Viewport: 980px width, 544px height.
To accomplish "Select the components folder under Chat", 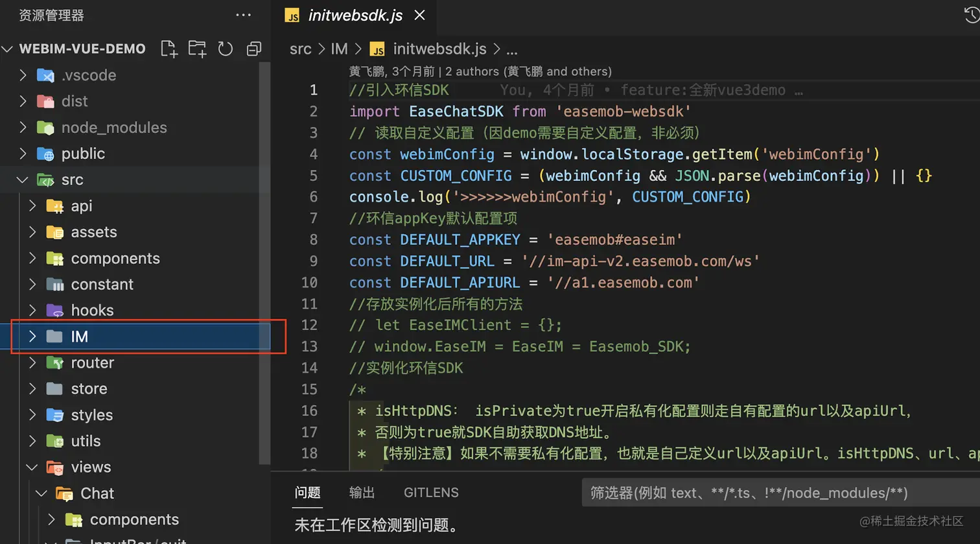I will [x=135, y=520].
